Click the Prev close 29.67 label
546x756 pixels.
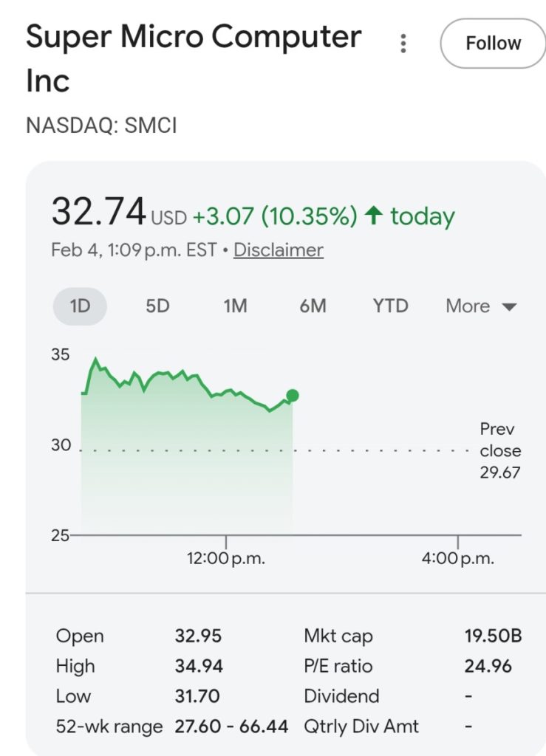coord(500,450)
